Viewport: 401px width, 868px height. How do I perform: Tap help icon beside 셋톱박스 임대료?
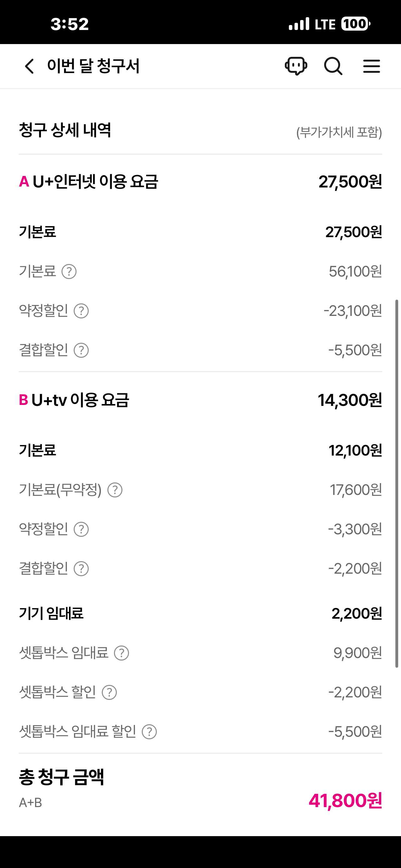click(121, 653)
